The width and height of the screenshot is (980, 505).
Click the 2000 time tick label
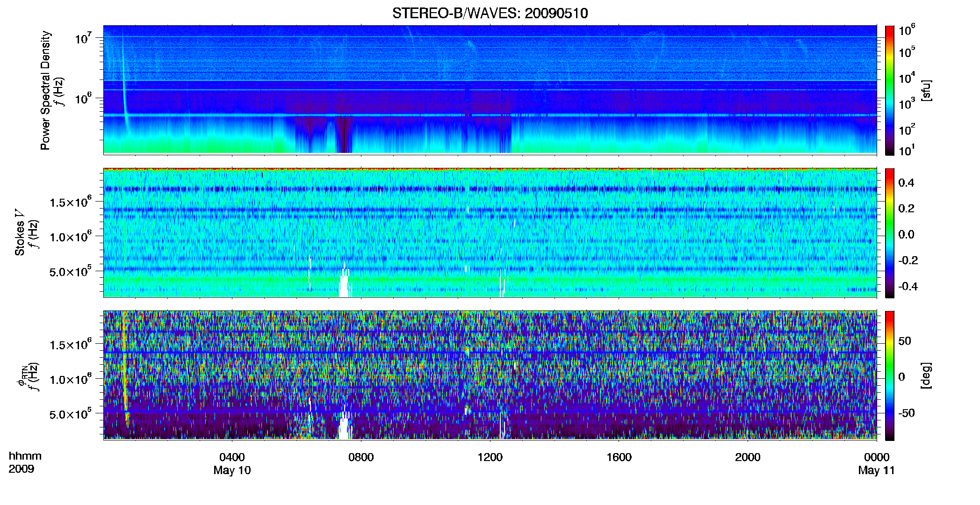pos(748,457)
